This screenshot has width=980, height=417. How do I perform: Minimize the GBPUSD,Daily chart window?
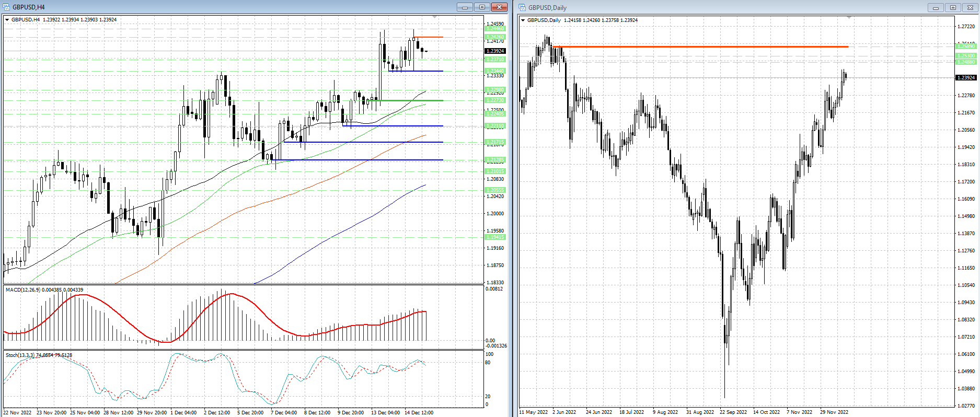point(936,7)
